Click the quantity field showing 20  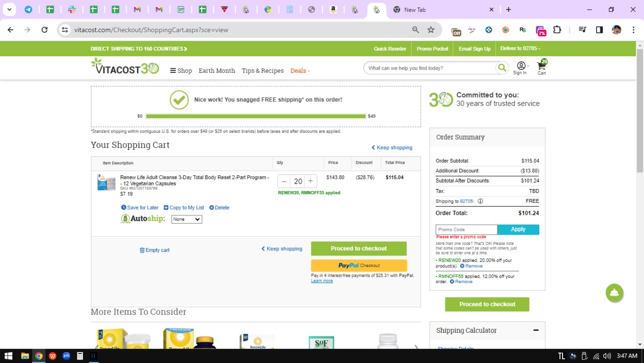[x=298, y=181]
